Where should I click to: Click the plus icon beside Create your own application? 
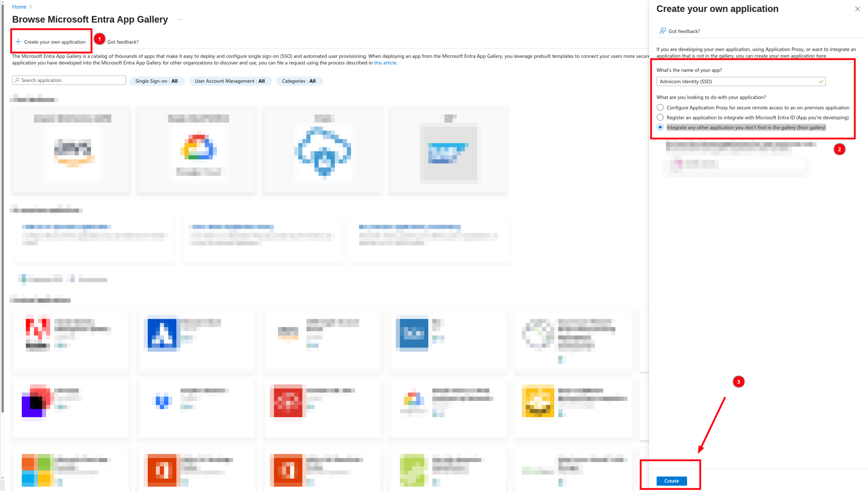click(18, 42)
